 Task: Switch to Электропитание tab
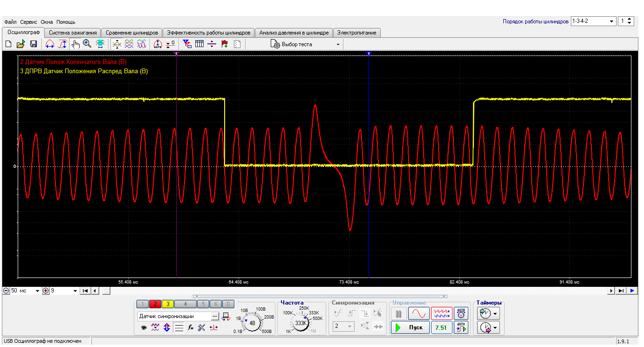(357, 33)
